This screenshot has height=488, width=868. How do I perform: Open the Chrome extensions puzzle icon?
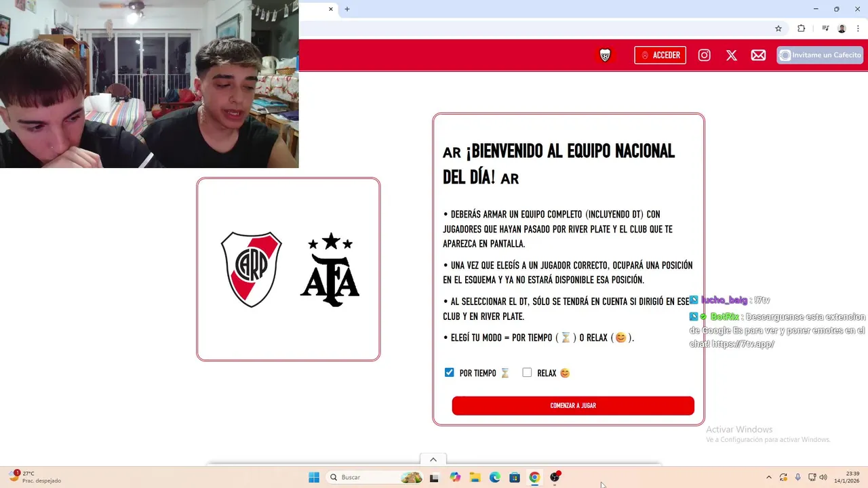pyautogui.click(x=801, y=28)
